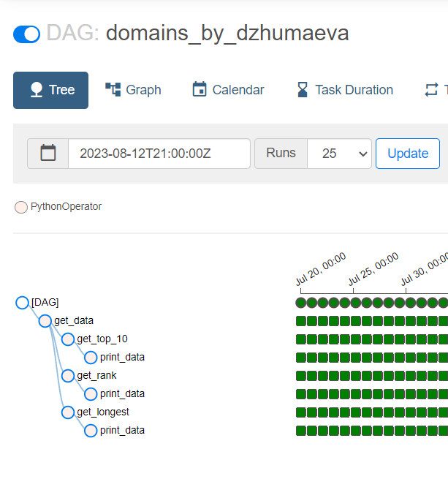
Task: Click the get_top_10 label text
Action: pyautogui.click(x=102, y=339)
